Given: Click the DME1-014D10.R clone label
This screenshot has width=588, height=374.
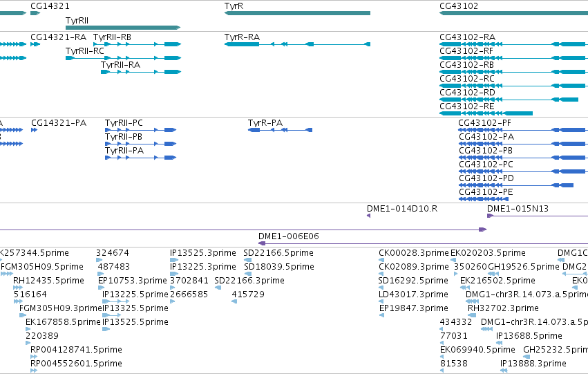Looking at the screenshot, I should 402,209.
